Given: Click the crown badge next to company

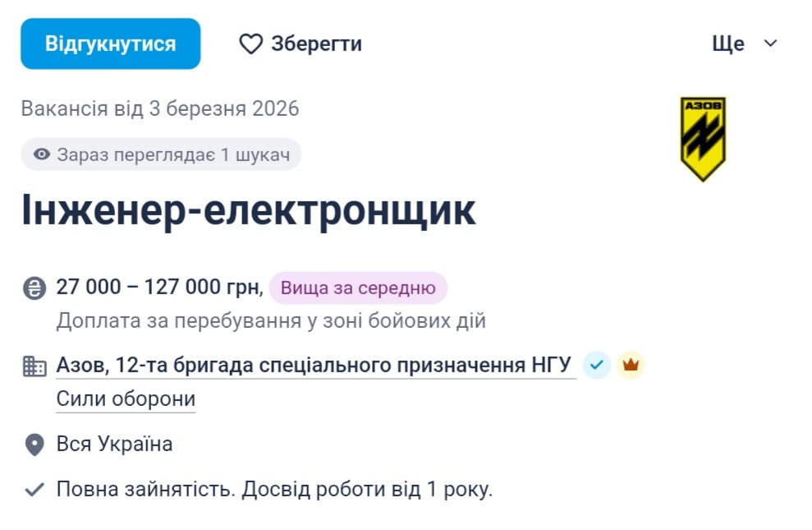Looking at the screenshot, I should (631, 362).
